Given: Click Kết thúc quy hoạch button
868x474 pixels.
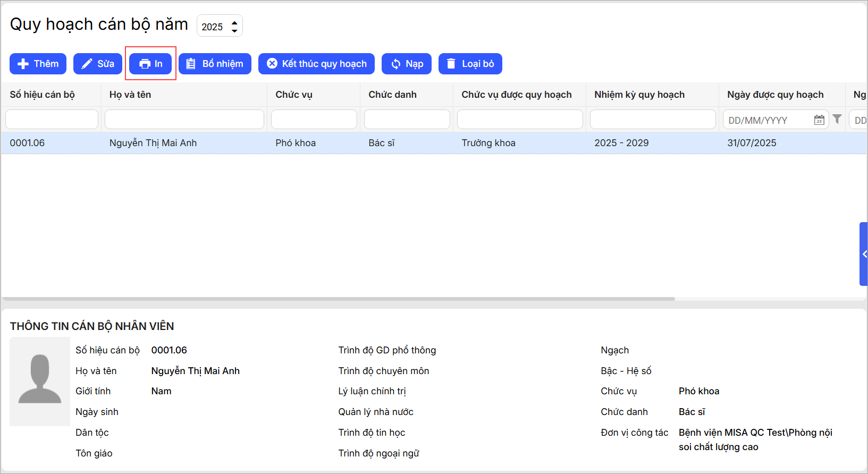Looking at the screenshot, I should pyautogui.click(x=316, y=64).
